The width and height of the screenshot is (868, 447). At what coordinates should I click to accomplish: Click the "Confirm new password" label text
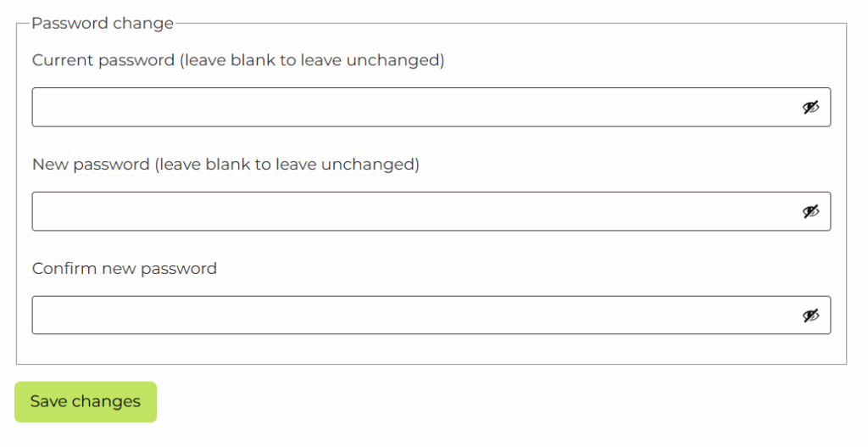125,269
